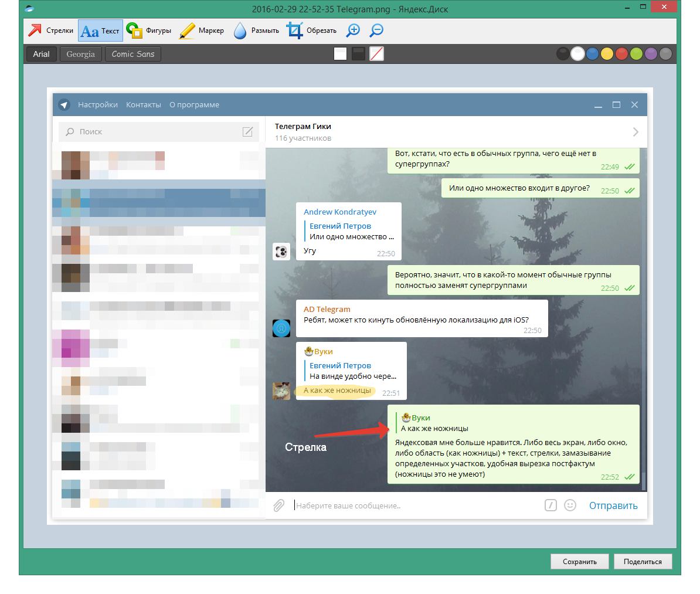Select the Текст text tool
The image size is (700, 594).
tap(100, 31)
